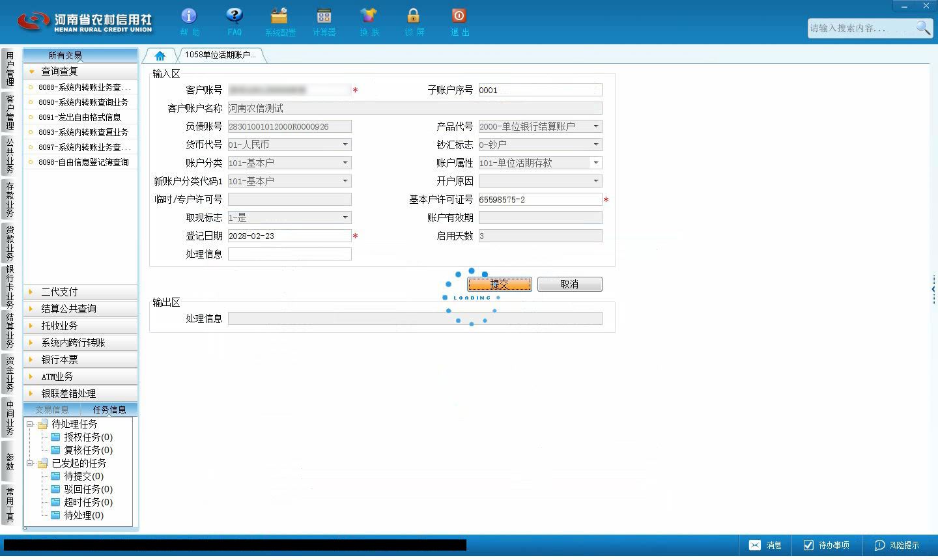Click the 换肤 skin change icon
The width and height of the screenshot is (938, 560).
click(x=369, y=21)
